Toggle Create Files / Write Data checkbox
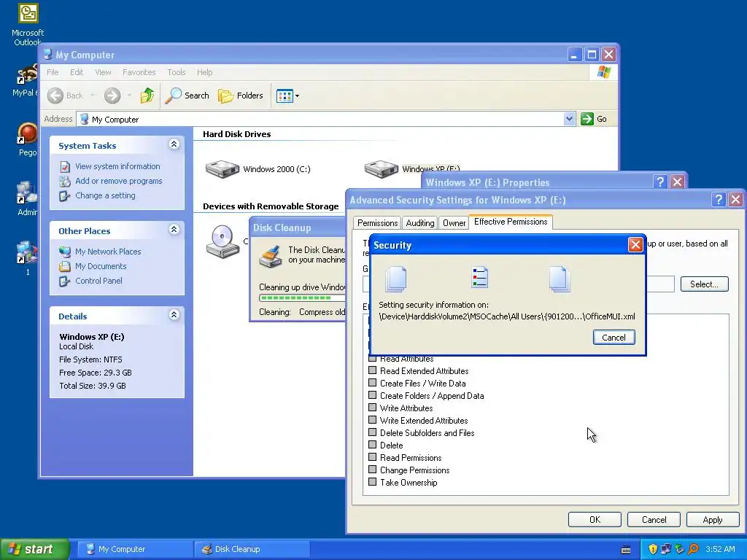This screenshot has height=560, width=747. click(x=373, y=382)
